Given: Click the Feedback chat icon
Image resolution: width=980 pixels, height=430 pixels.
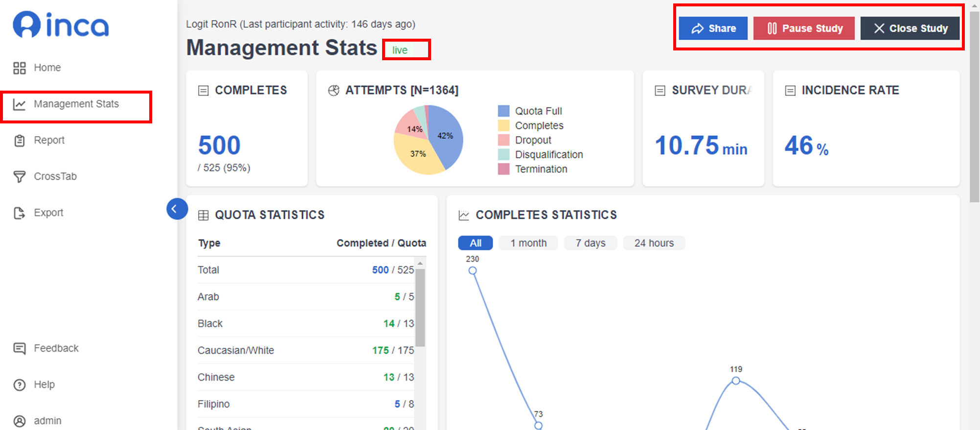Looking at the screenshot, I should coord(20,349).
